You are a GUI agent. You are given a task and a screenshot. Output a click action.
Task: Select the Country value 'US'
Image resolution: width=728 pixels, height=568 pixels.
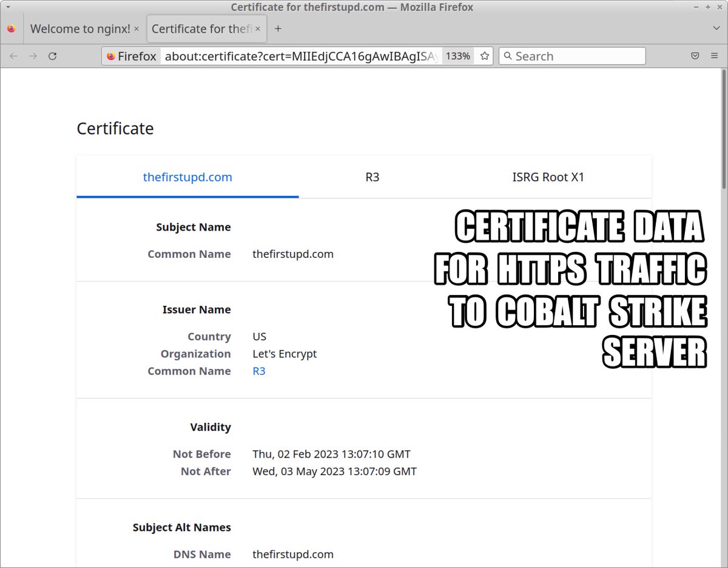click(x=260, y=336)
